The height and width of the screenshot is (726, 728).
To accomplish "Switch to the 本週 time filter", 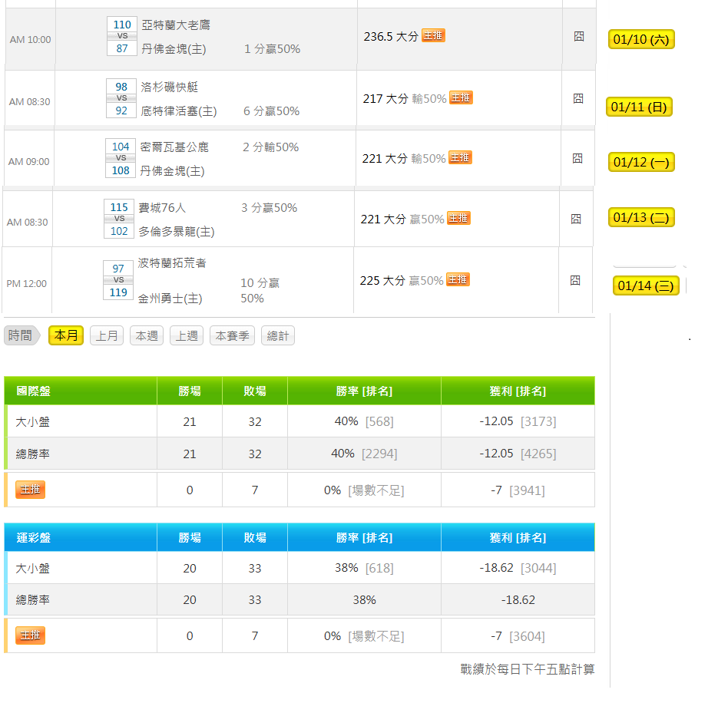I will coord(147,335).
